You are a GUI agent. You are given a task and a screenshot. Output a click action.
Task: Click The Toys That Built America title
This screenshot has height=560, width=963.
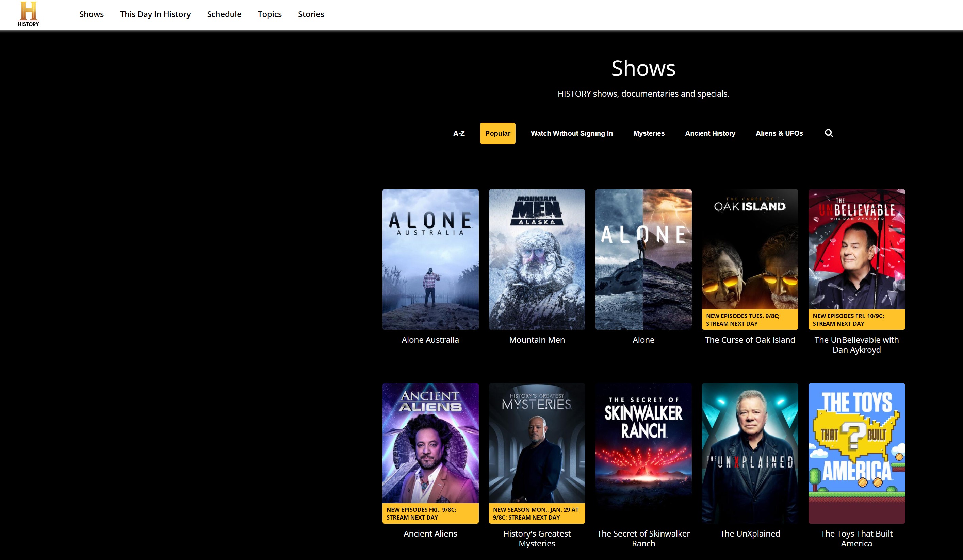[856, 539]
